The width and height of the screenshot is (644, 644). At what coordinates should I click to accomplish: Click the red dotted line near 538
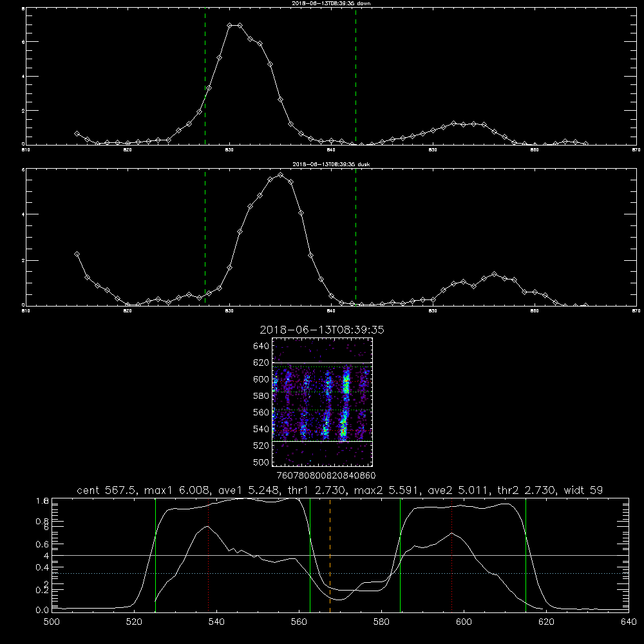[208, 555]
